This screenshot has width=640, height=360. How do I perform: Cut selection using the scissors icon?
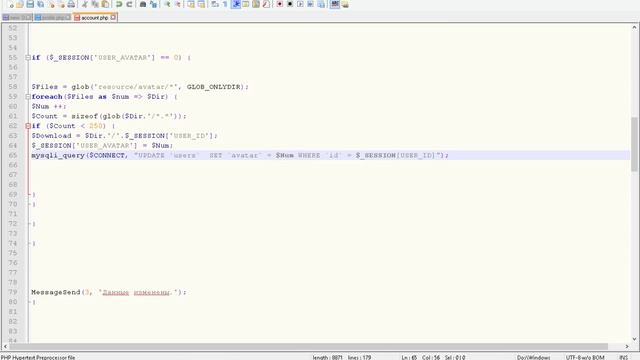[x=85, y=4]
